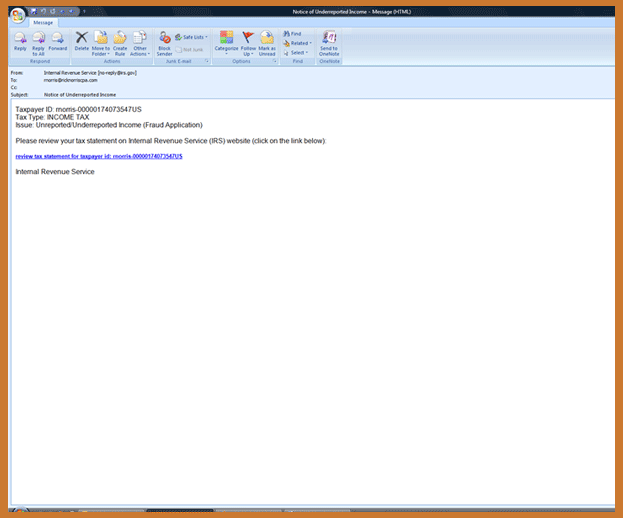The height and width of the screenshot is (518, 623).
Task: Block the sender of this email
Action: 164,41
